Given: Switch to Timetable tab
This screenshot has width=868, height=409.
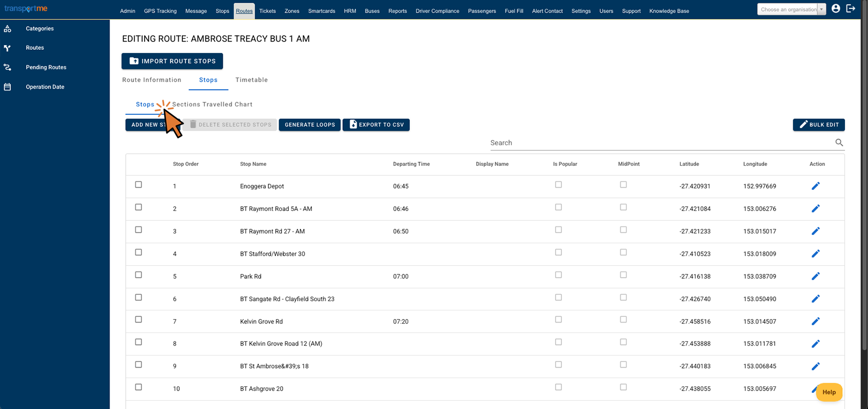Looking at the screenshot, I should [x=252, y=80].
